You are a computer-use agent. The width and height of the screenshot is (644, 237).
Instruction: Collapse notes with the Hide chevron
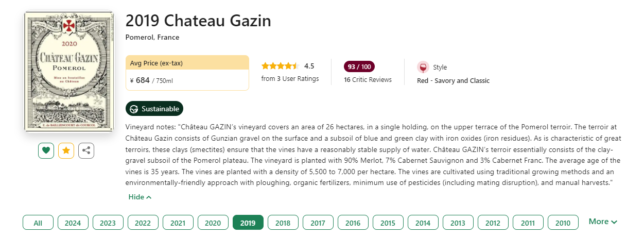click(x=140, y=197)
